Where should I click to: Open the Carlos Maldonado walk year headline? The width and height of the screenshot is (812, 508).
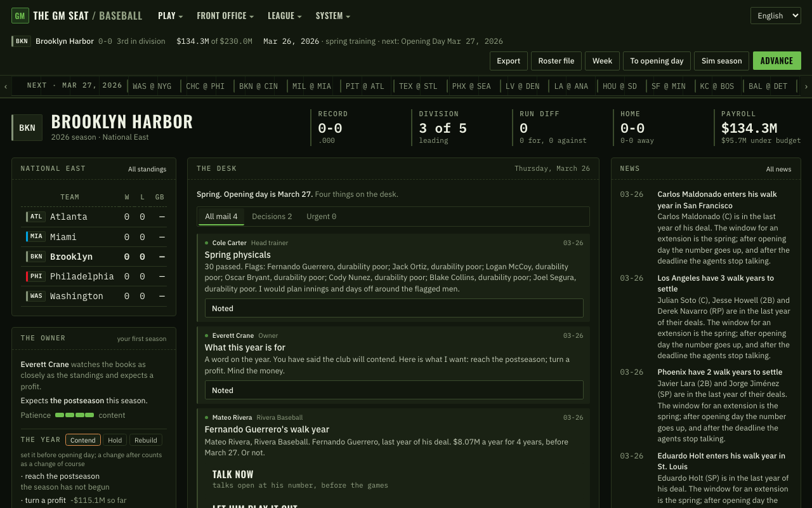point(717,199)
